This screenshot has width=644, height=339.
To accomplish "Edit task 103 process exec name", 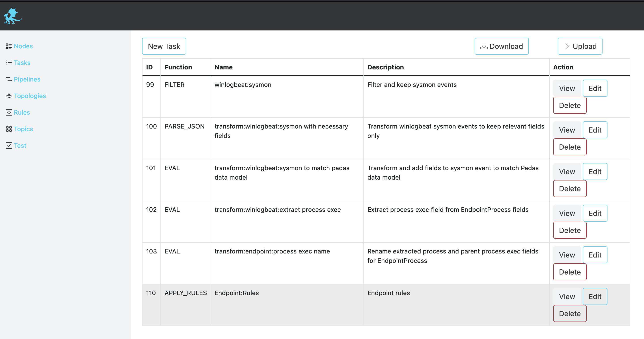I will coord(595,255).
